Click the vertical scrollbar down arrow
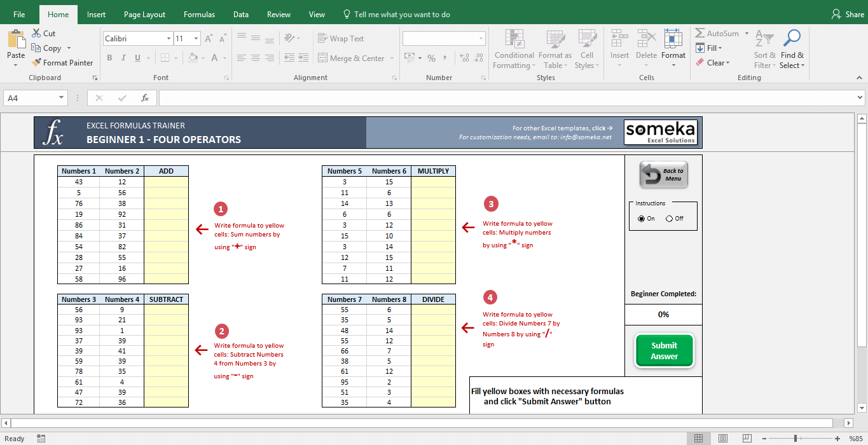The width and height of the screenshot is (868, 445). click(862, 408)
